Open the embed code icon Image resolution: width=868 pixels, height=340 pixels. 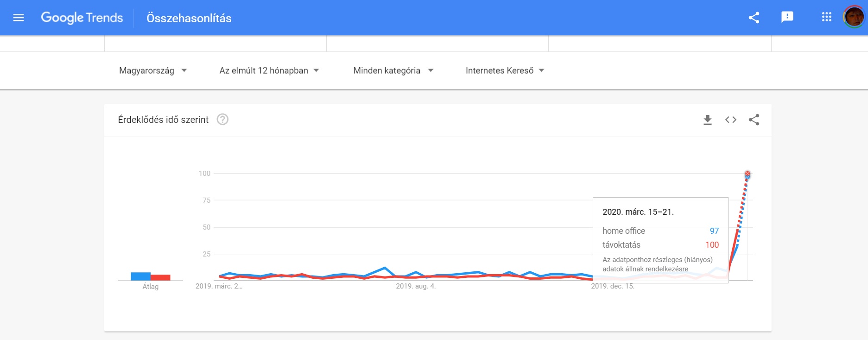(731, 120)
